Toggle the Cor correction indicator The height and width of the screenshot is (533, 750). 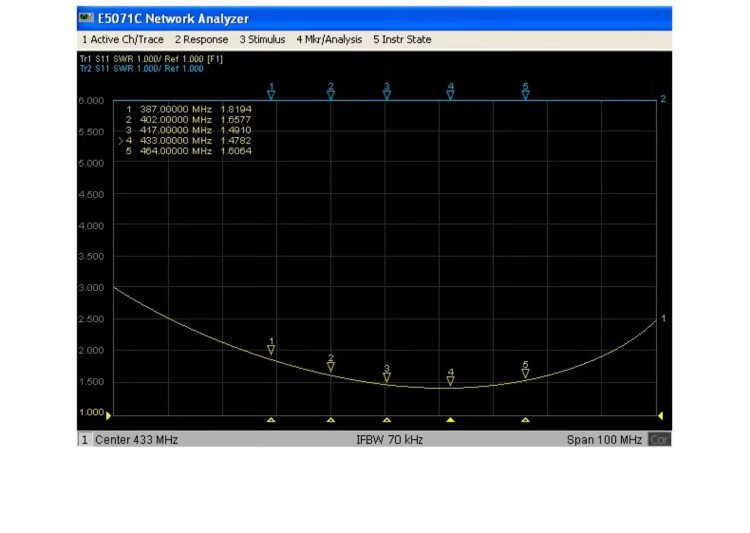[x=659, y=440]
